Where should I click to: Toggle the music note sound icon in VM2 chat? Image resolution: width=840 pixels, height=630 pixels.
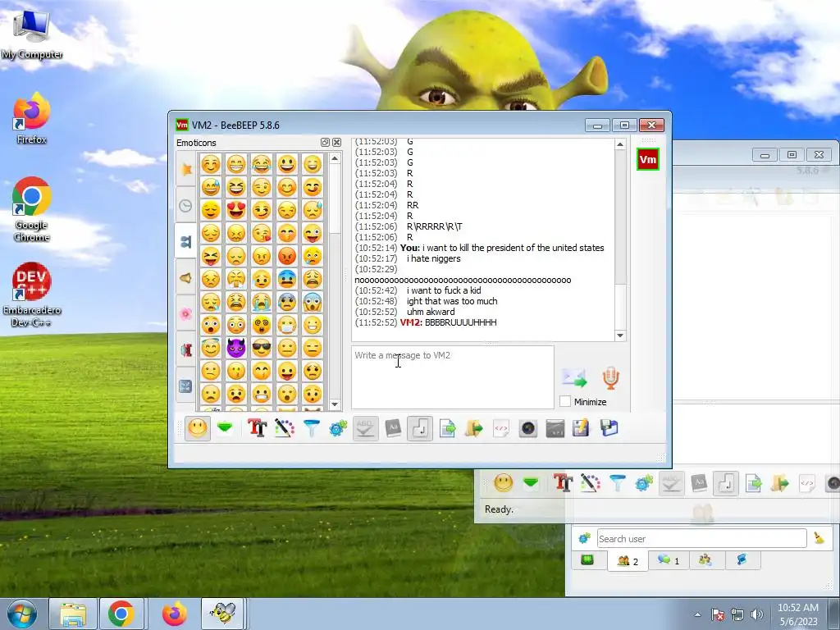[420, 428]
